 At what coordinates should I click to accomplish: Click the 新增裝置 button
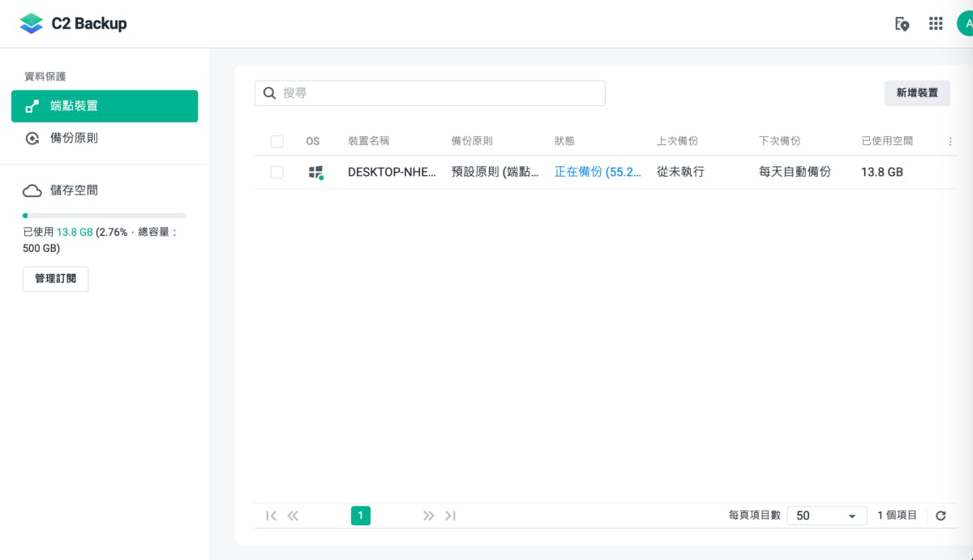tap(917, 93)
